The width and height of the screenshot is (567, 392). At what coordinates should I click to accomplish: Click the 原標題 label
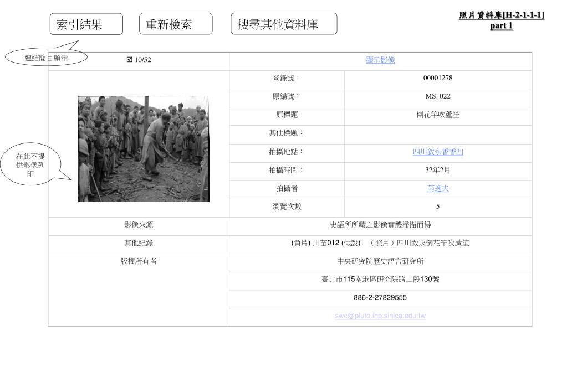[x=287, y=115]
